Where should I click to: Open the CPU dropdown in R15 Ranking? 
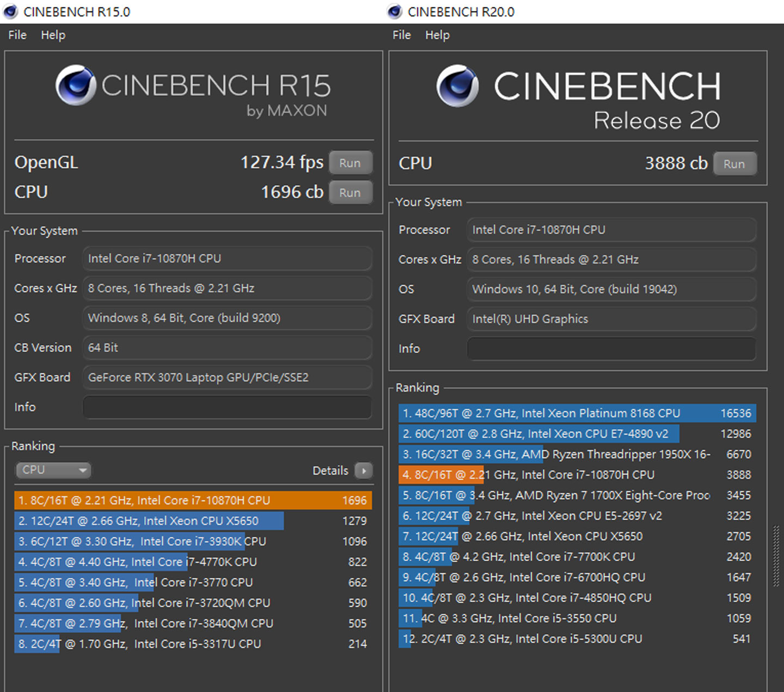[53, 470]
